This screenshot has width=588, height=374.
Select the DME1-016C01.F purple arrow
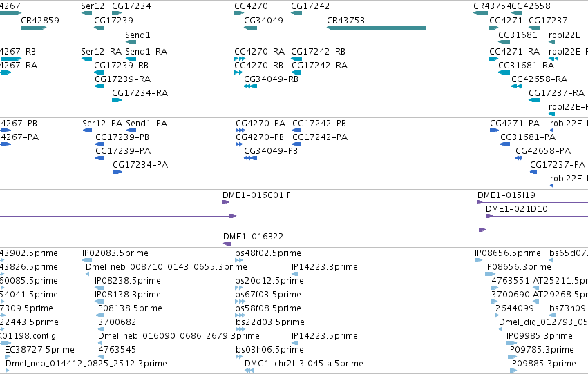click(225, 202)
